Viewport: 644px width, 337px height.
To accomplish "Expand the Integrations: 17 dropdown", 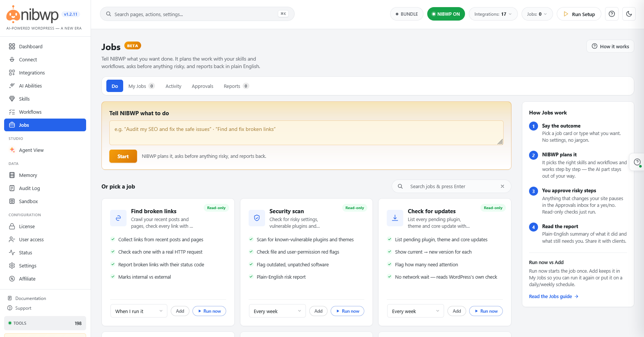I will pyautogui.click(x=493, y=14).
